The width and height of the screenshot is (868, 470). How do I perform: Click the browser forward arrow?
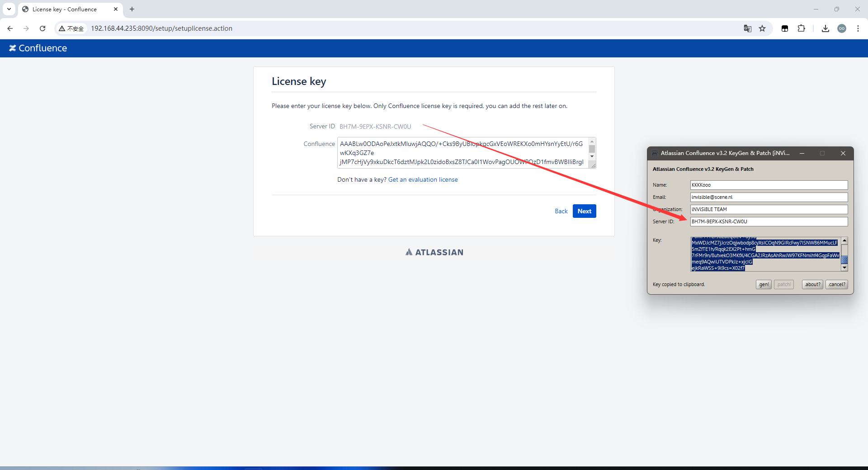pyautogui.click(x=26, y=28)
